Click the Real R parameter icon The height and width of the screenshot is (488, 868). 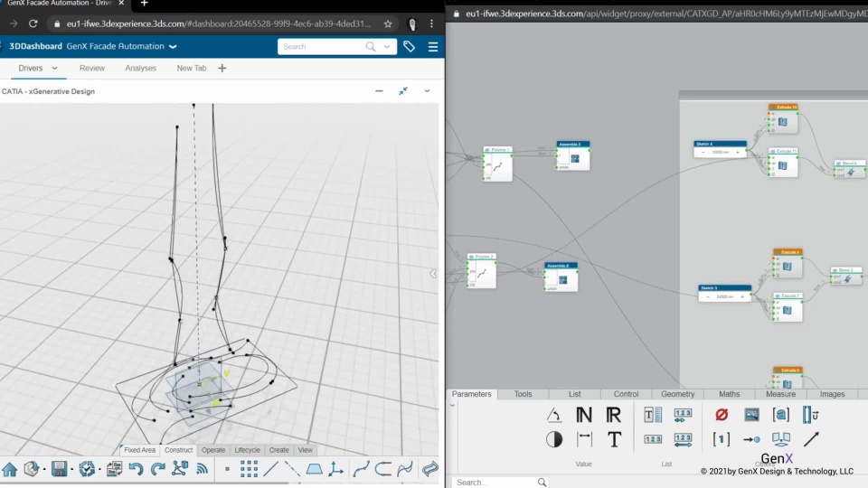pos(613,415)
